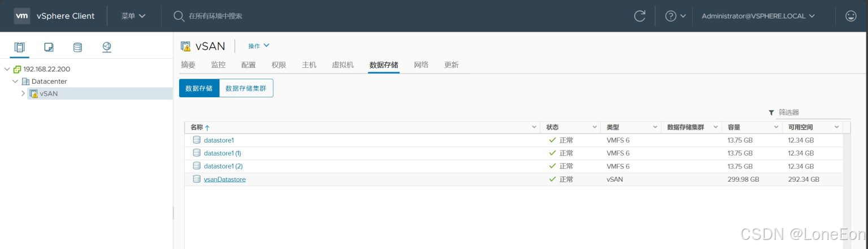Open the Storage inventory view icon
Screen dimensions: 868x249
click(x=77, y=47)
